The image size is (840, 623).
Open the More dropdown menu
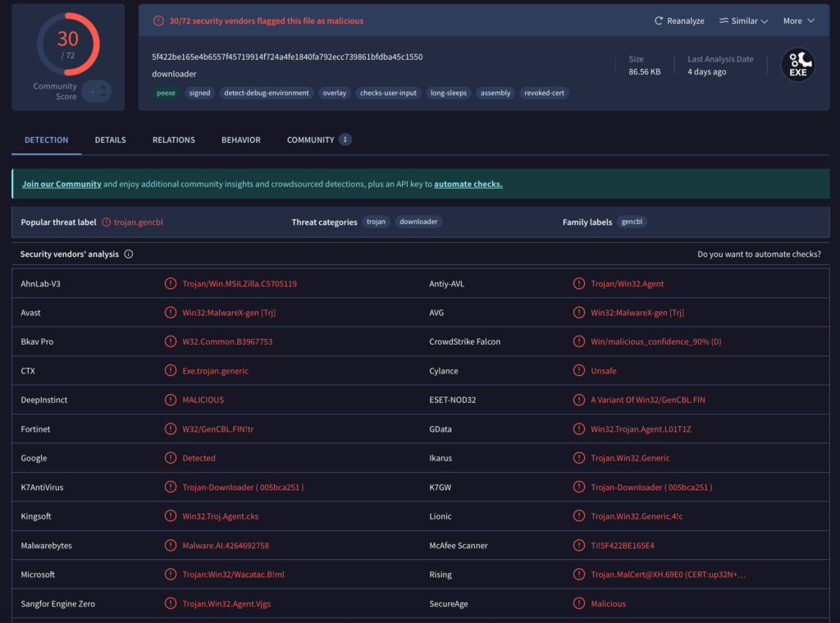[798, 21]
